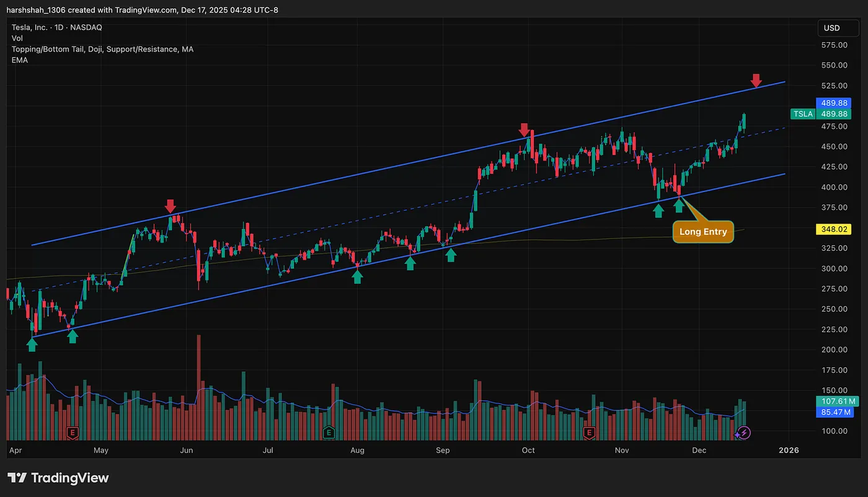Click the Jun label on the time axis
Viewport: 868px width, 497px height.
[x=187, y=451]
